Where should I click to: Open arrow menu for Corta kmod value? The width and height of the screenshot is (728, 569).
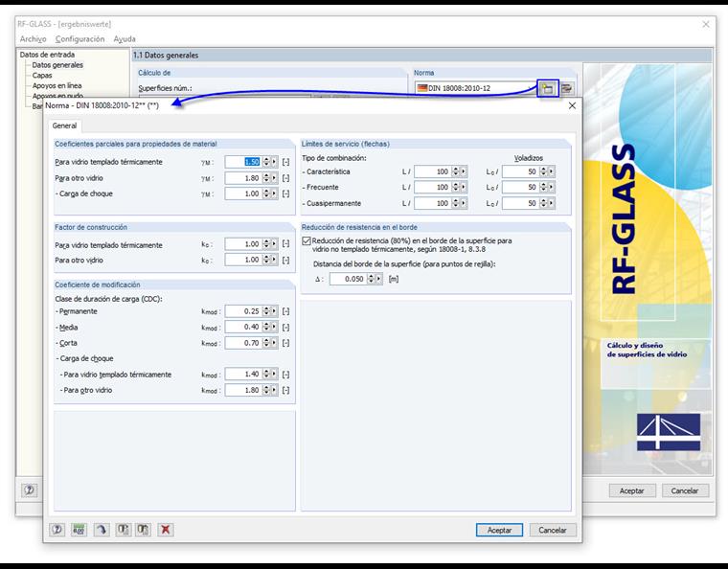pyautogui.click(x=274, y=343)
